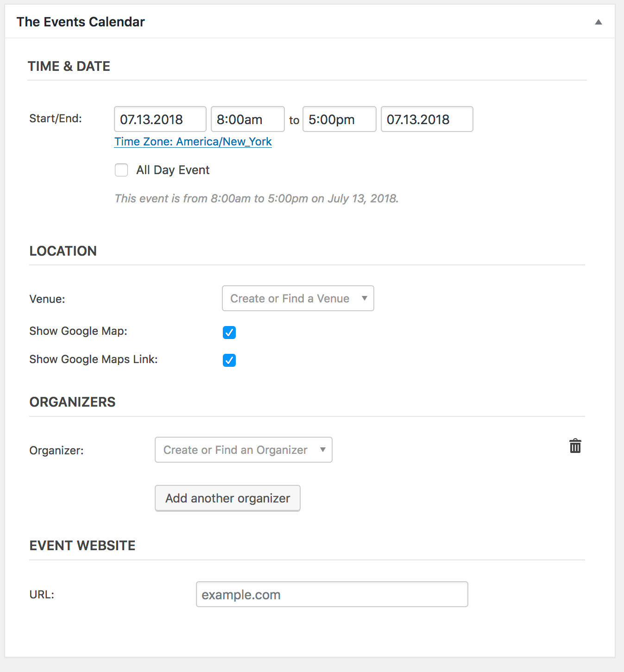Open the Create or Find an Organizer dropdown
624x672 pixels.
[x=235, y=450]
